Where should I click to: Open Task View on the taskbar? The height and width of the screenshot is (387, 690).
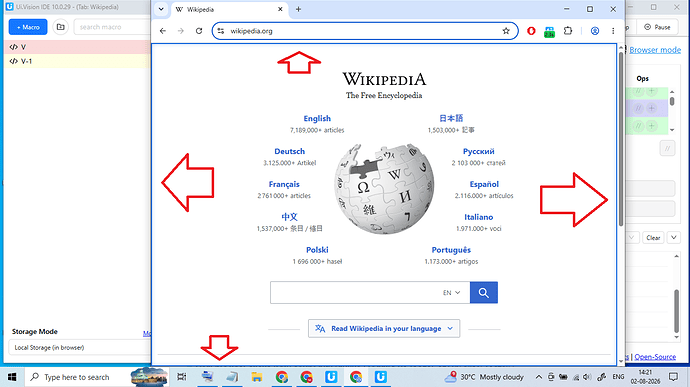click(x=181, y=377)
